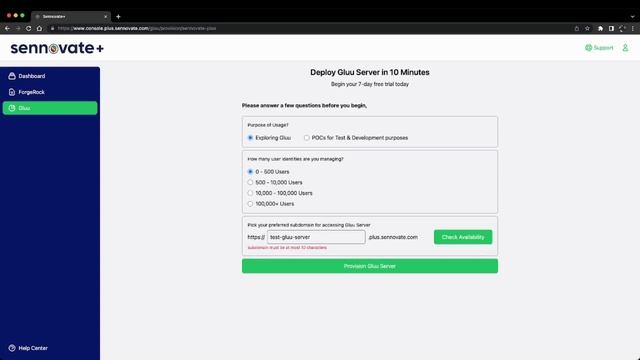Click the browser back arrow
The image size is (640, 360).
point(7,28)
